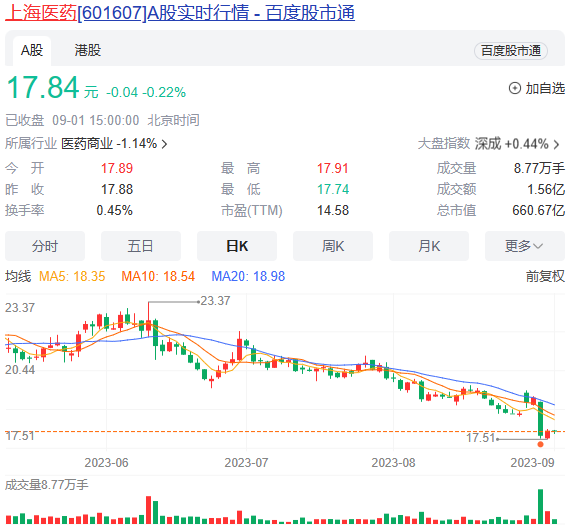Click the 今开 value 17.89

point(117,168)
